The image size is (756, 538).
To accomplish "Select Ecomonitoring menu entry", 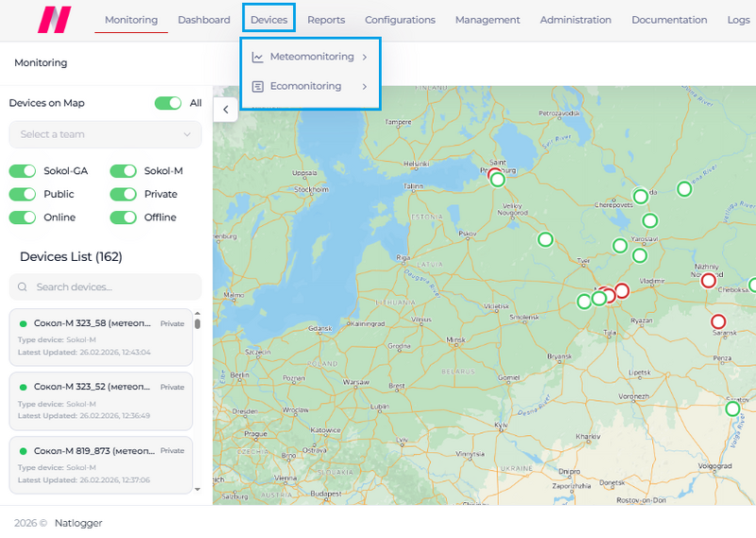I will (x=311, y=86).
